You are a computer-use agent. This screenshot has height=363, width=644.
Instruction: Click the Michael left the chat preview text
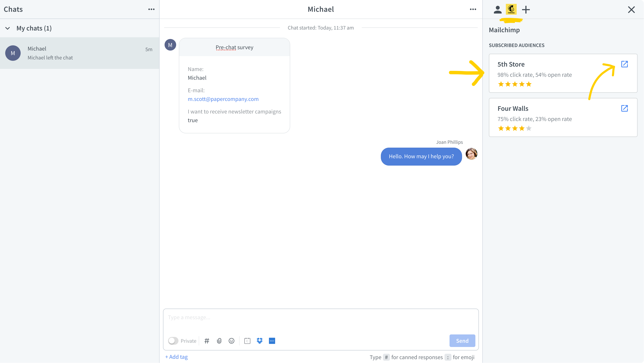(x=50, y=58)
